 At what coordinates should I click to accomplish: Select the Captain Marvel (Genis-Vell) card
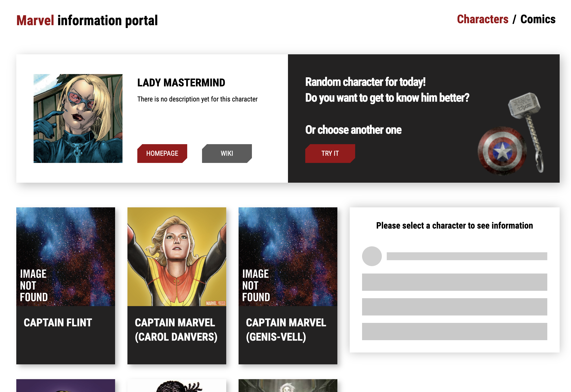tap(288, 286)
